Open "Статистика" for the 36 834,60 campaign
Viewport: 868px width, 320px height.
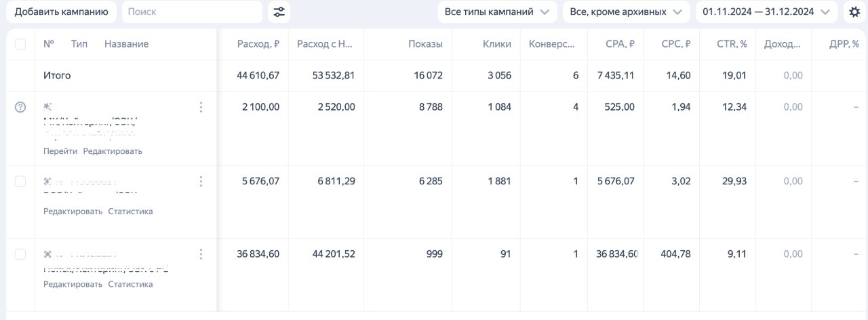130,284
